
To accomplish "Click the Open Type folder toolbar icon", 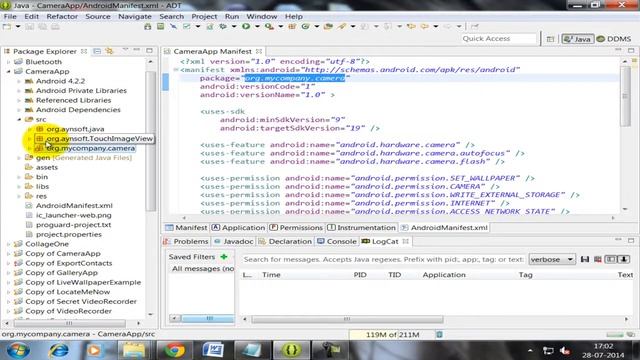I will point(328,27).
